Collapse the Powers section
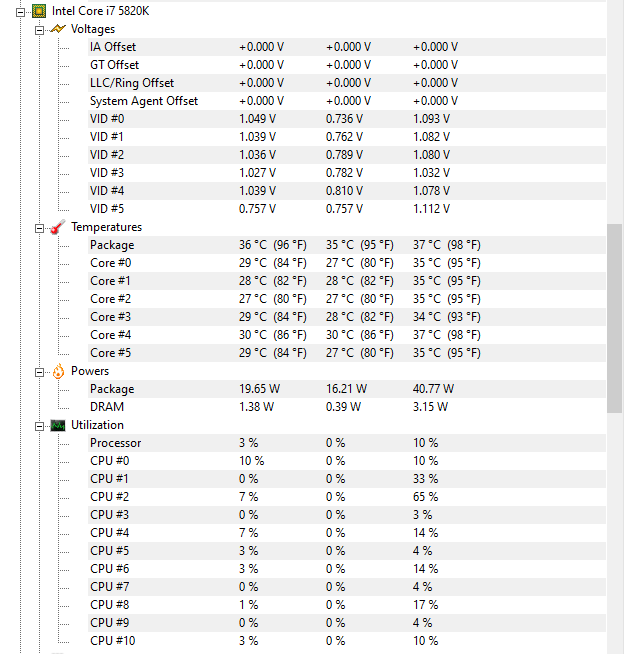The height and width of the screenshot is (654, 625). pos(40,371)
